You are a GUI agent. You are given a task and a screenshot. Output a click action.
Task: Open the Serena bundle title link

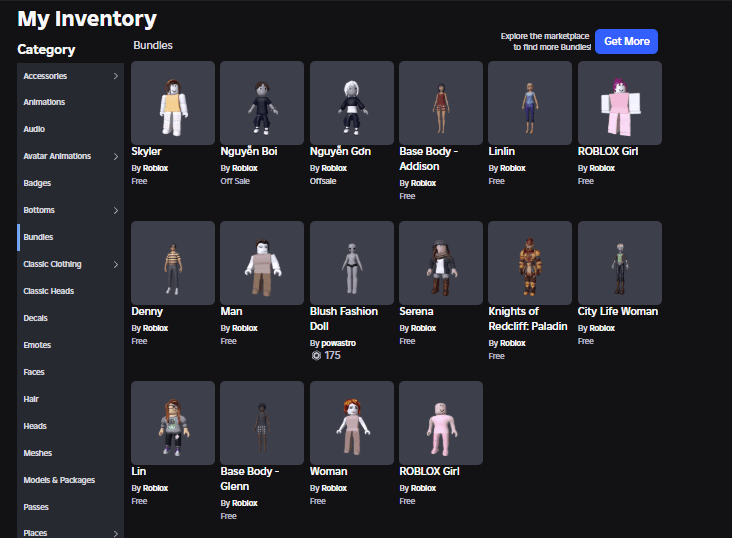[416, 311]
